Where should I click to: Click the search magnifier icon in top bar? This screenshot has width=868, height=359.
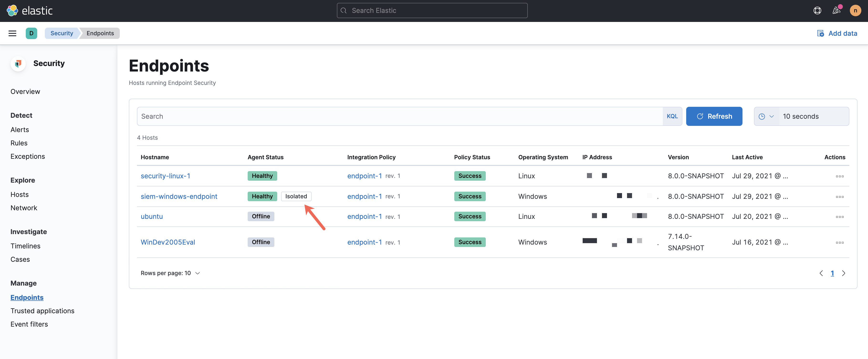[x=344, y=10]
